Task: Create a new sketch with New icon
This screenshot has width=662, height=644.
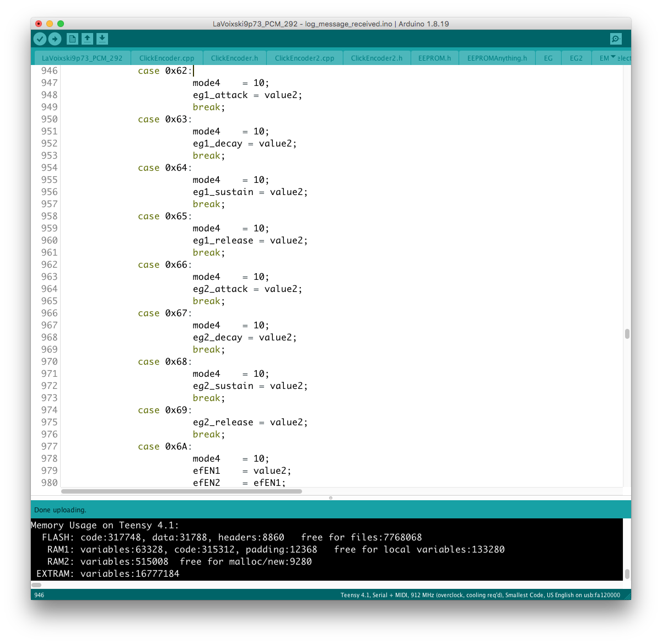Action: pyautogui.click(x=72, y=39)
